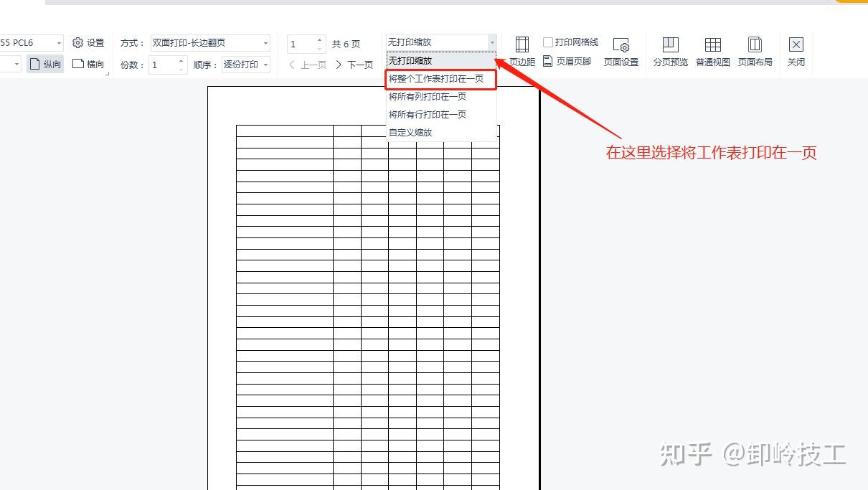Go to previous page via 上一页
This screenshot has width=868, height=490.
pos(308,64)
